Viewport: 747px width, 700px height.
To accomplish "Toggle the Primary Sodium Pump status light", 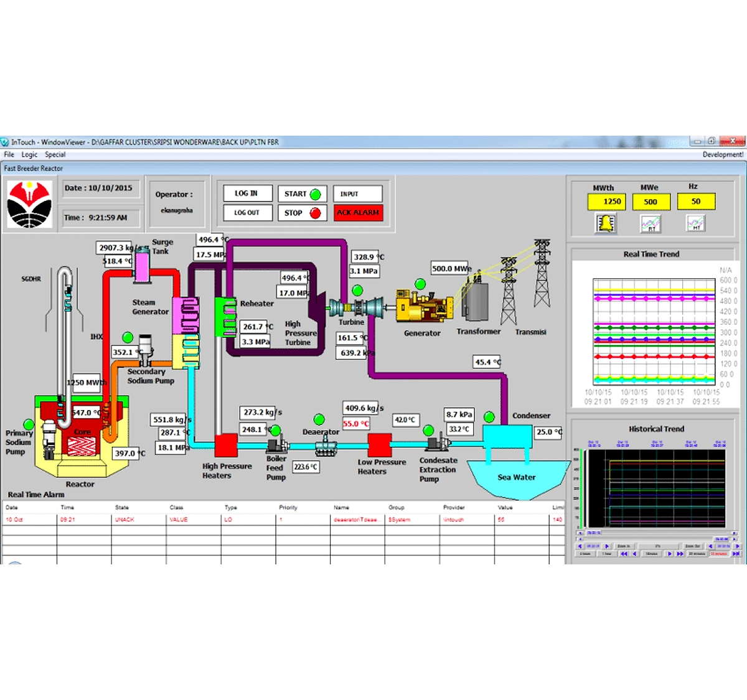I will click(x=28, y=425).
